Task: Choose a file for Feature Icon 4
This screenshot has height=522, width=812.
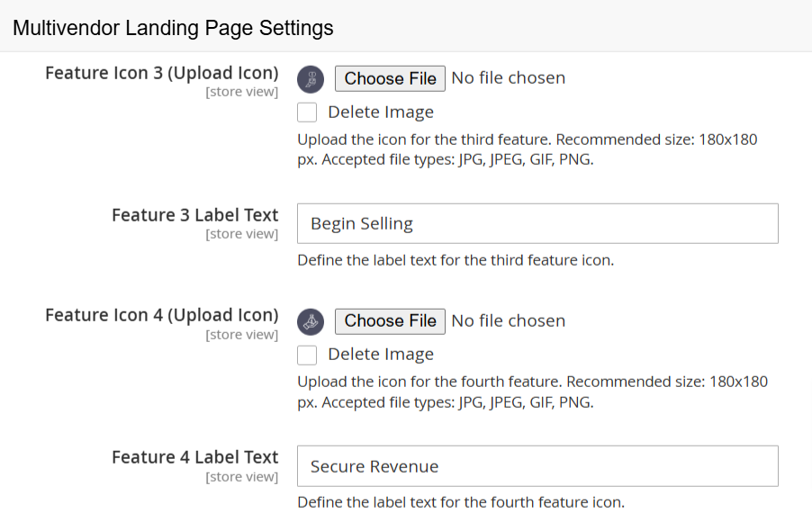Action: (390, 321)
